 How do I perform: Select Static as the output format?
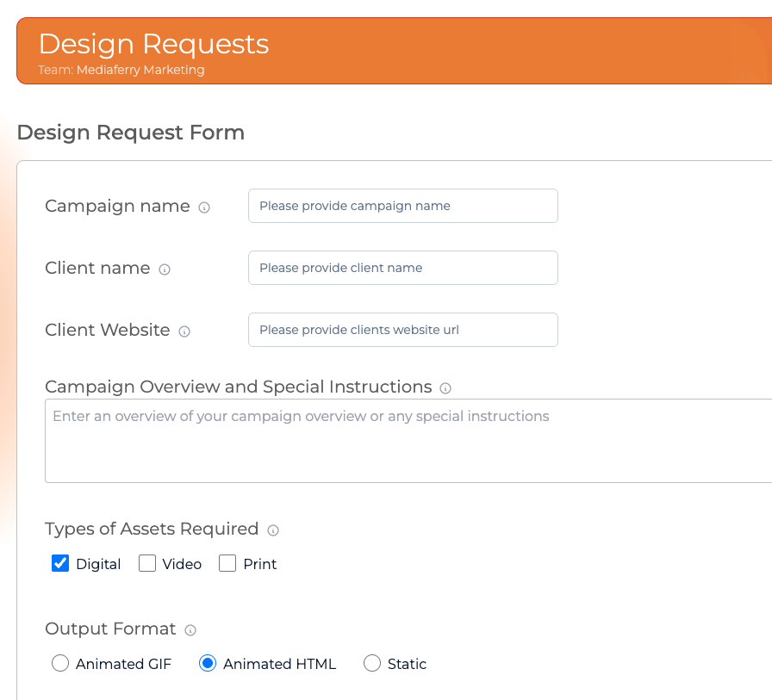(x=372, y=664)
